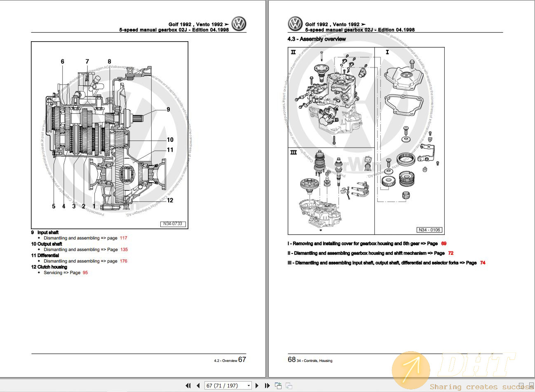Image resolution: width=535 pixels, height=392 pixels.
Task: Click the '4.3 - Assembly overview' heading
Action: pos(317,39)
